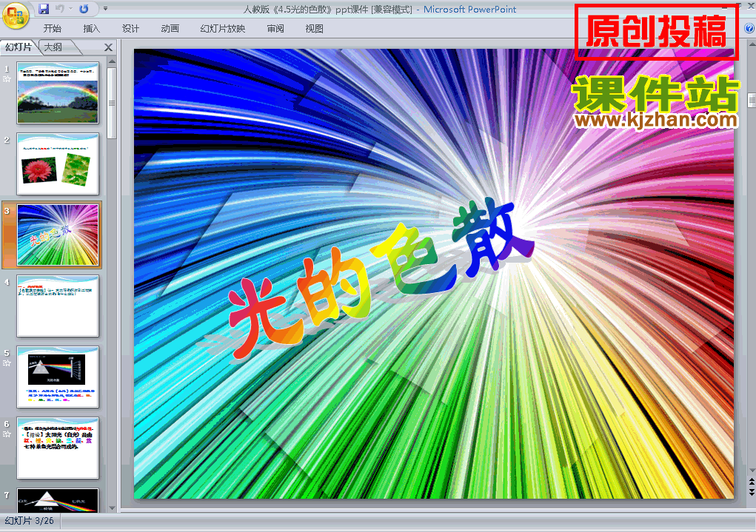The width and height of the screenshot is (756, 532).
Task: Select slide 3 thumbnail titled 光的色散
Action: (x=58, y=235)
